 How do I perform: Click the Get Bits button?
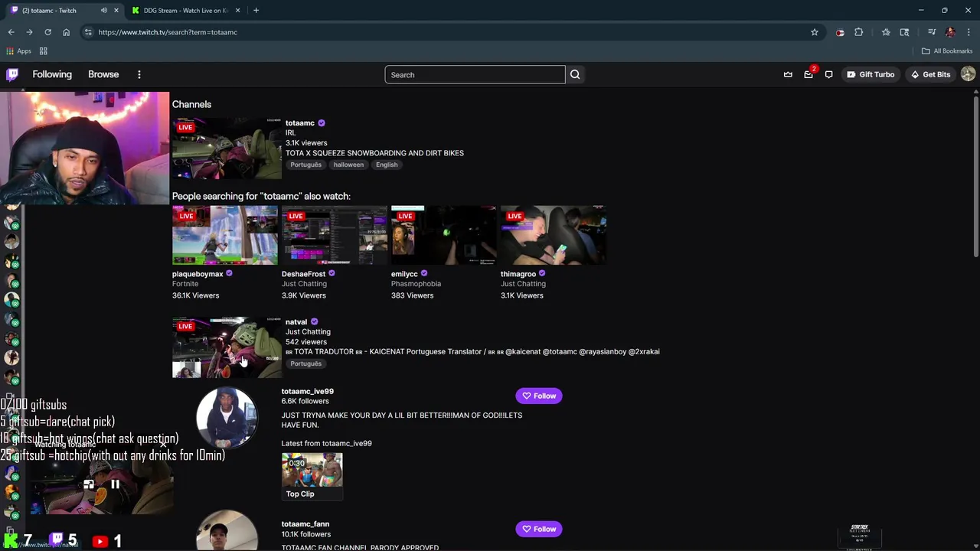click(930, 74)
